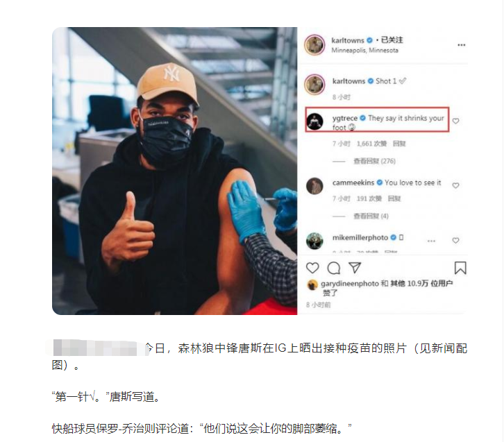The height and width of the screenshot is (442, 504).
Task: Open the post options three-dot menu
Action: coord(461,45)
